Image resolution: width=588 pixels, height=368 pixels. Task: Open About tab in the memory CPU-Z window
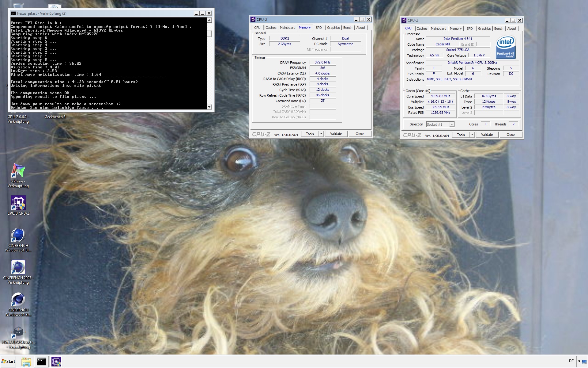361,28
